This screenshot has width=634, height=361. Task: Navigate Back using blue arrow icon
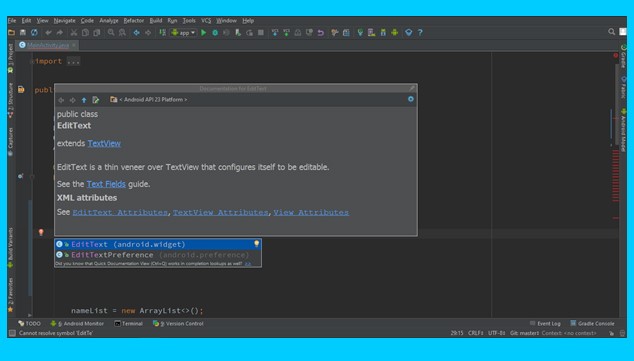(136, 32)
